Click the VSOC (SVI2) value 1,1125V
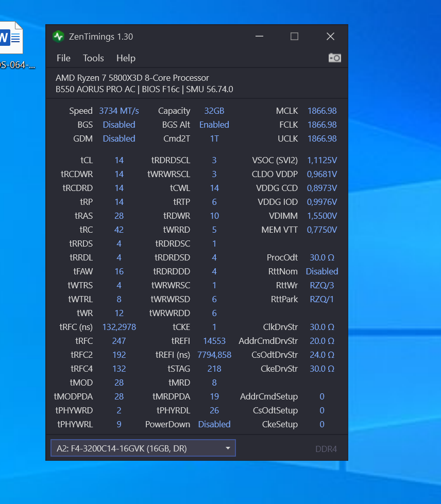The image size is (441, 504). [322, 160]
